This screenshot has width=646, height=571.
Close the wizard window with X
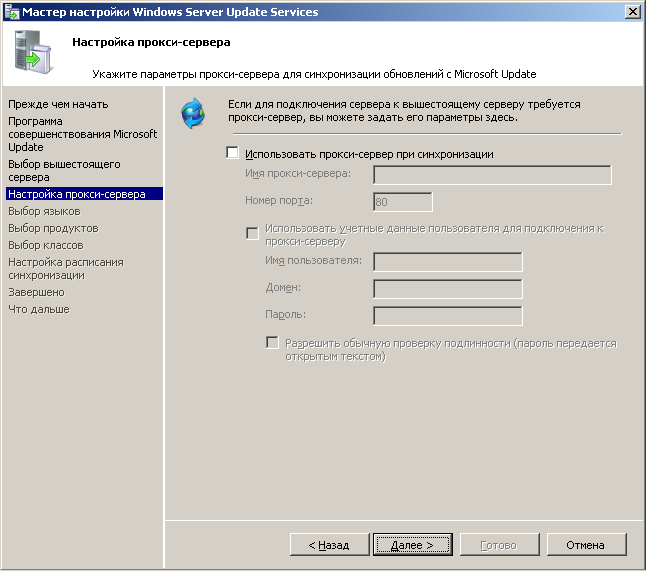pos(632,12)
